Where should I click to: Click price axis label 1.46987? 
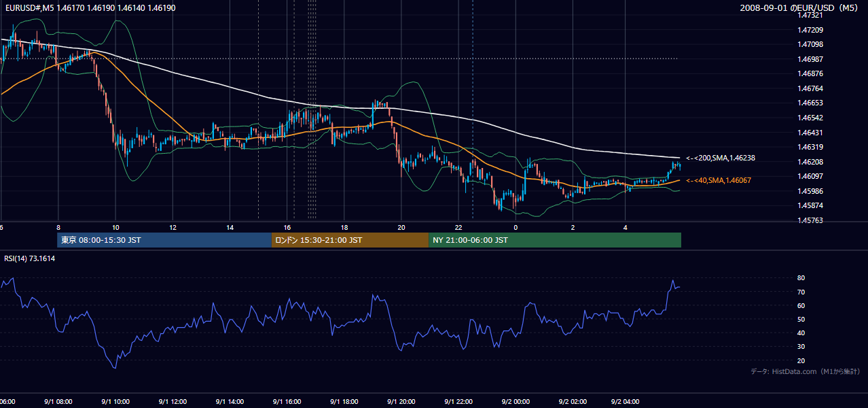811,59
